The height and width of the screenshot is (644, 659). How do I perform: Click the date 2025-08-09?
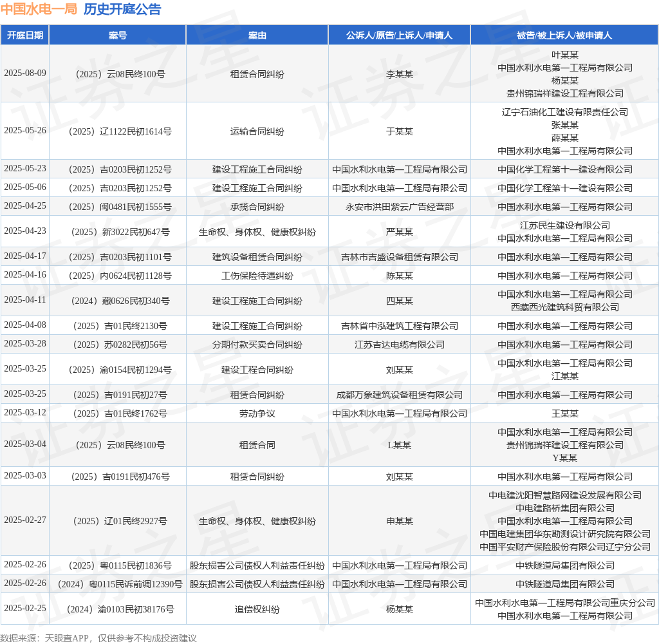pos(25,73)
